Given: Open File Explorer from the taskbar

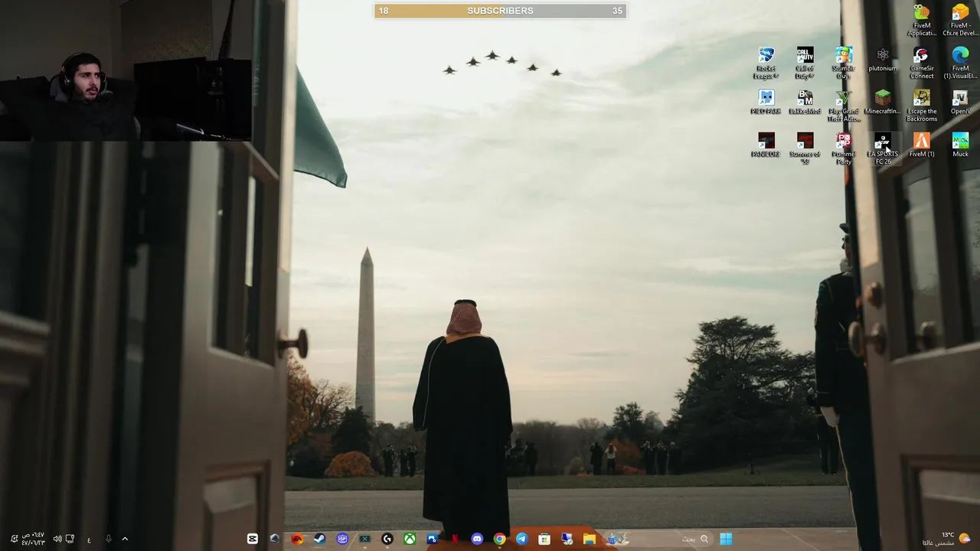Looking at the screenshot, I should pyautogui.click(x=589, y=539).
